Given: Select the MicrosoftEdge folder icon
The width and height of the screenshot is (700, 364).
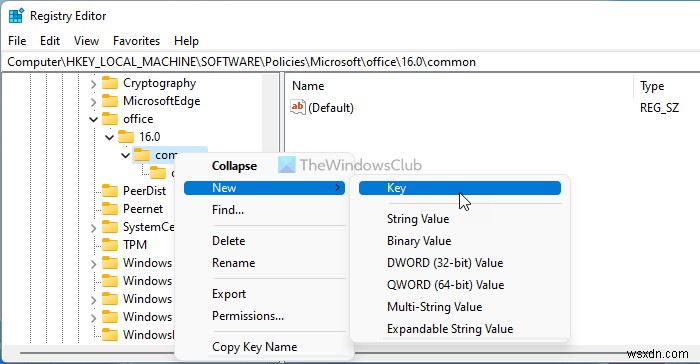Looking at the screenshot, I should 110,101.
